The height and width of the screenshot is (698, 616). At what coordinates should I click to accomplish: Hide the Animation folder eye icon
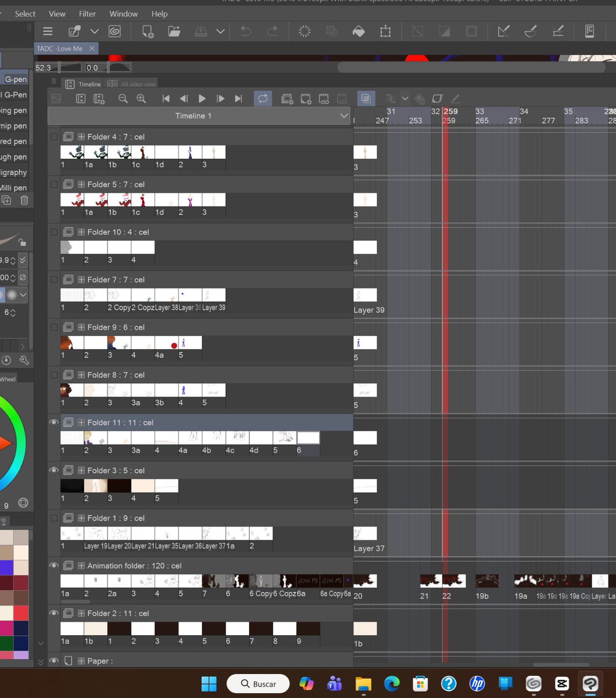click(x=54, y=565)
